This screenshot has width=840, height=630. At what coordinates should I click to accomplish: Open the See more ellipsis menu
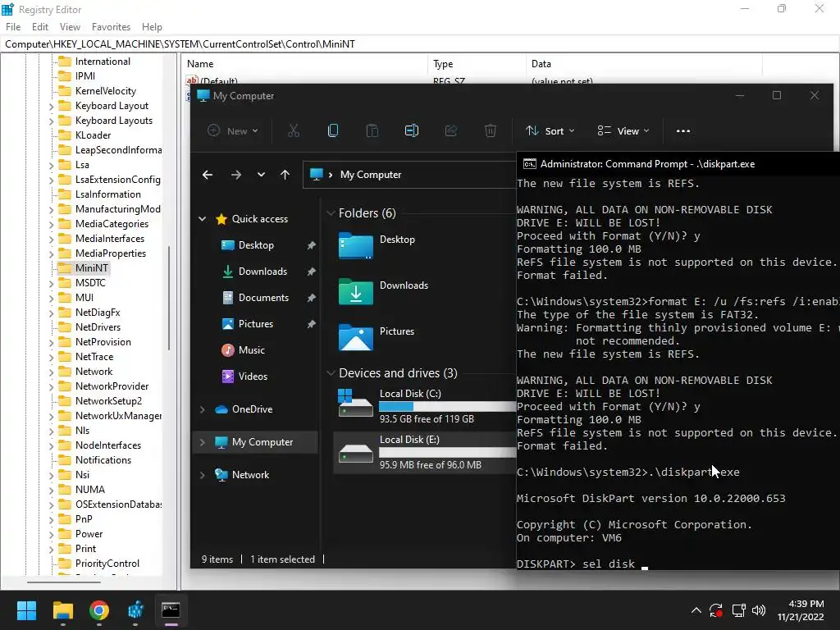pyautogui.click(x=683, y=130)
